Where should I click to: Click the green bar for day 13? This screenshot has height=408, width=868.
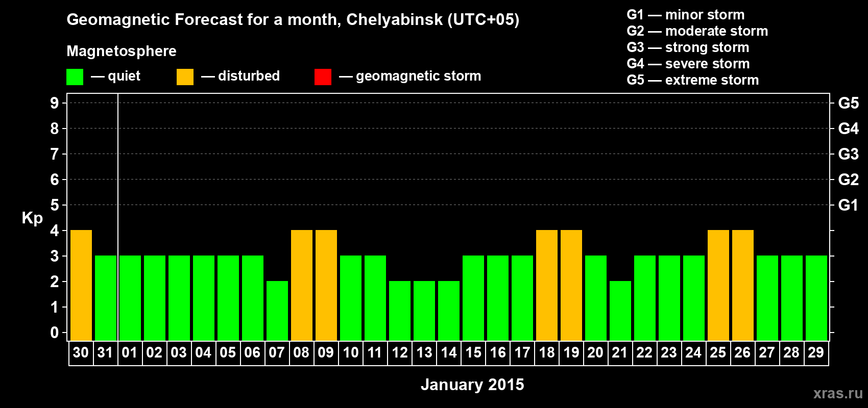coord(424,311)
